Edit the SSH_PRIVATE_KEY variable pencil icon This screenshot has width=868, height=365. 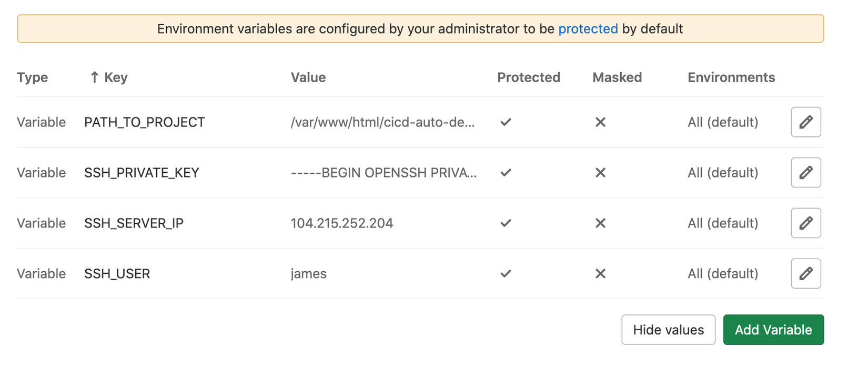(x=805, y=173)
